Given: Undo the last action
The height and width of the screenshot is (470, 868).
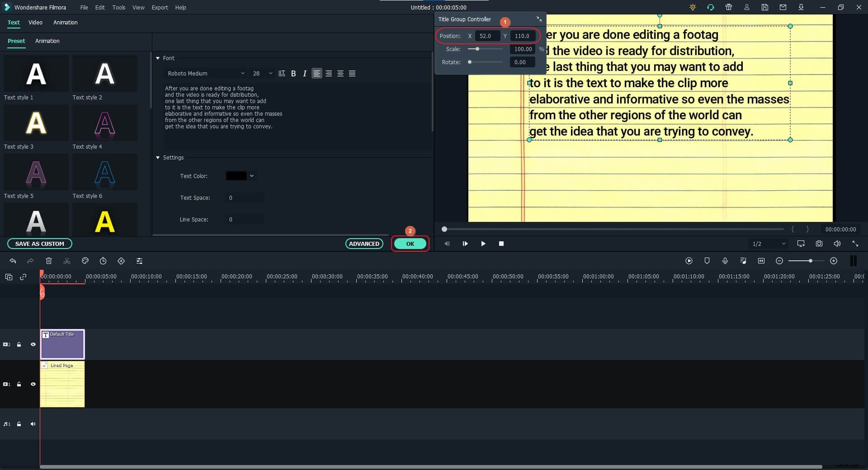Looking at the screenshot, I should [x=12, y=261].
